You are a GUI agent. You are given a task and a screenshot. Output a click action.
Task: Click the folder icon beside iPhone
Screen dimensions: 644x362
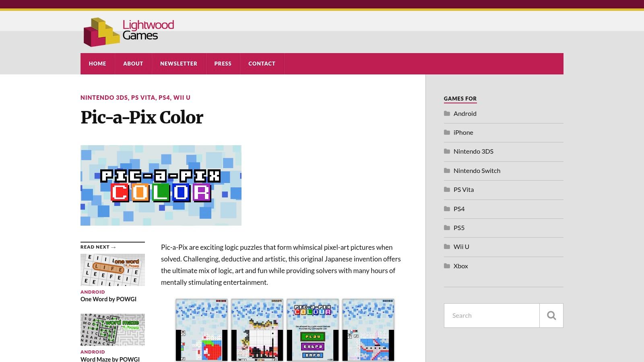[446, 132]
